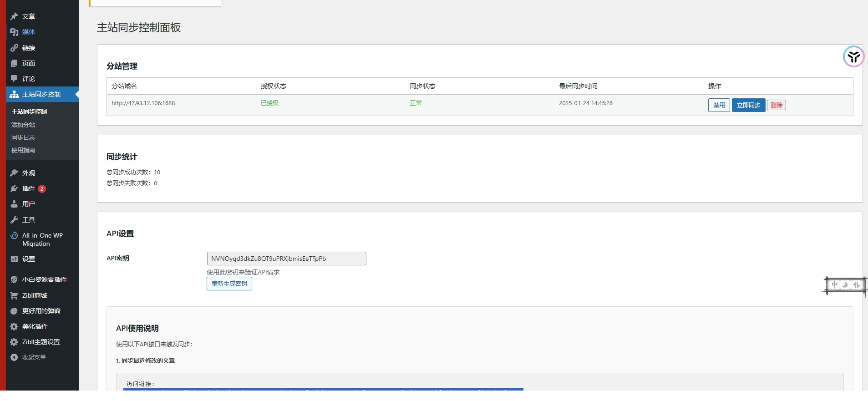
Task: Click the Users (用户) person icon
Action: 14,204
